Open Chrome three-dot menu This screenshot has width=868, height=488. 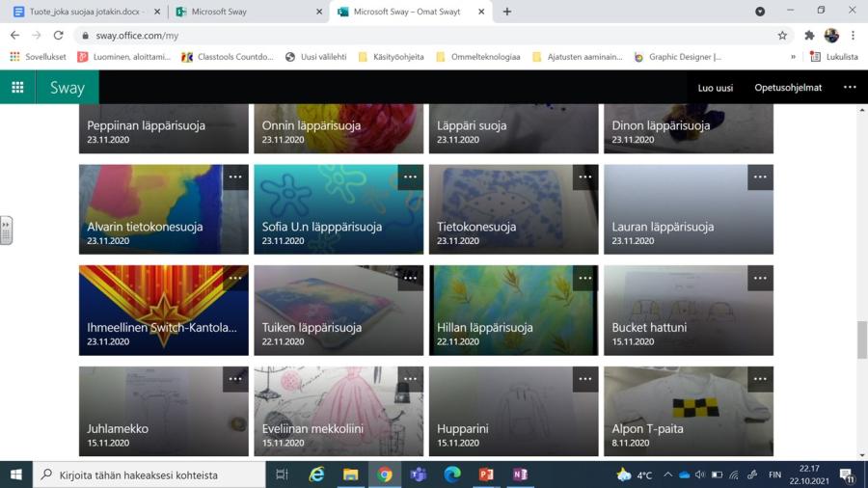click(854, 36)
